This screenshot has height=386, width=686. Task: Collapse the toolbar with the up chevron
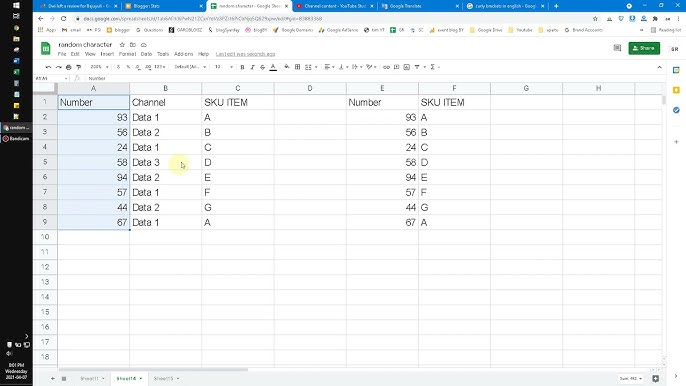tap(659, 67)
